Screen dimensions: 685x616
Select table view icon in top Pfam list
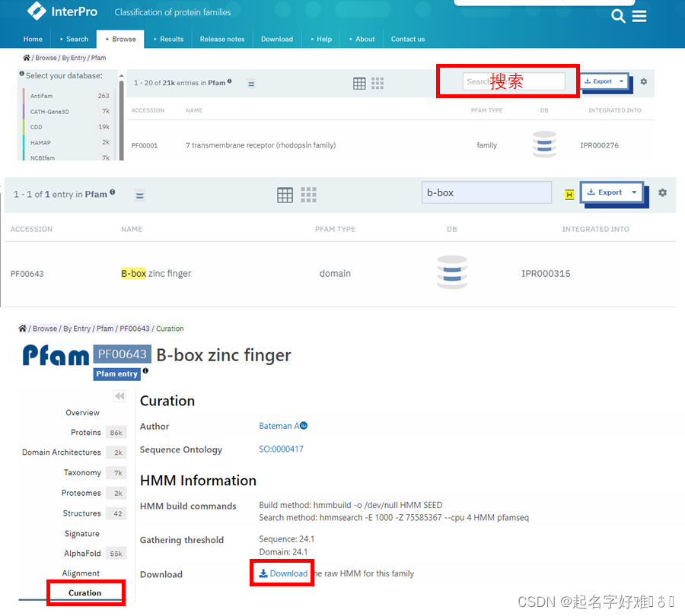pyautogui.click(x=359, y=83)
